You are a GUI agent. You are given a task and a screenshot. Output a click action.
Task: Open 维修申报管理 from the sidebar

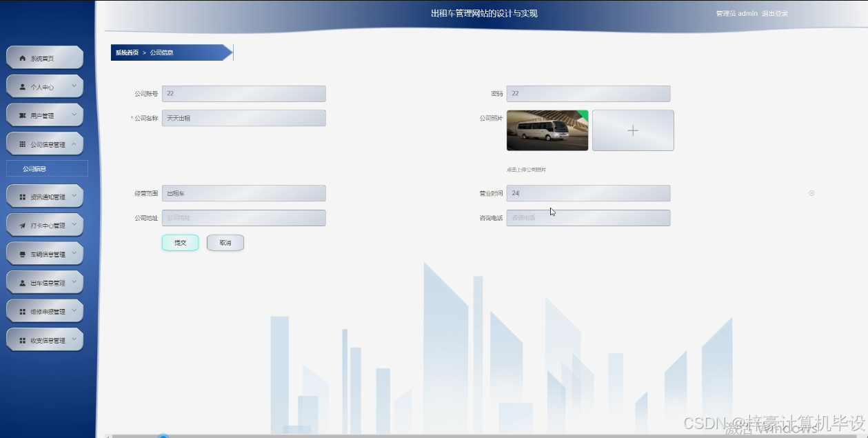click(x=44, y=310)
